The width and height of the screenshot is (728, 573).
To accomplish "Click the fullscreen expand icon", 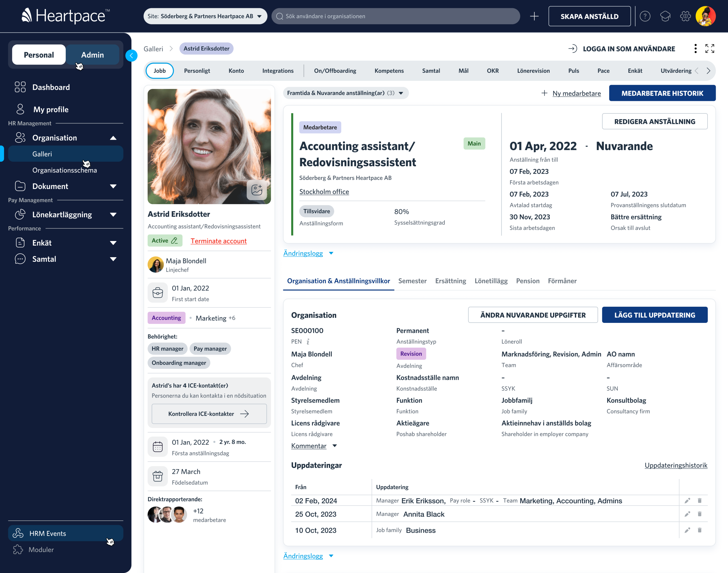I will [710, 49].
